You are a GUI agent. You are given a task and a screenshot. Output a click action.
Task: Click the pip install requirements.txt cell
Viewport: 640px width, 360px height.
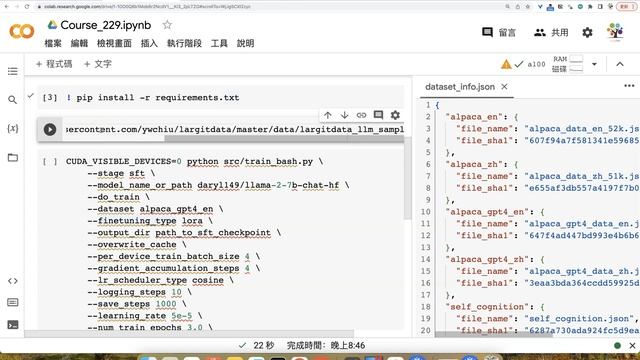tap(220, 98)
